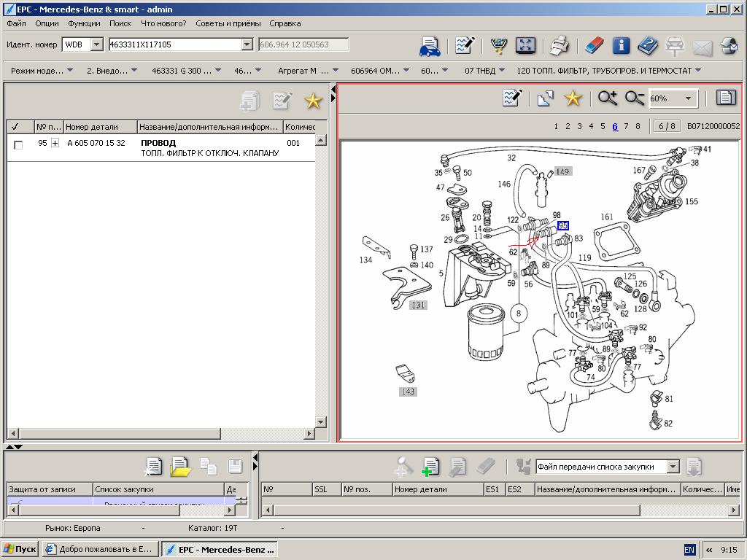Open the Опции menu

[47, 23]
